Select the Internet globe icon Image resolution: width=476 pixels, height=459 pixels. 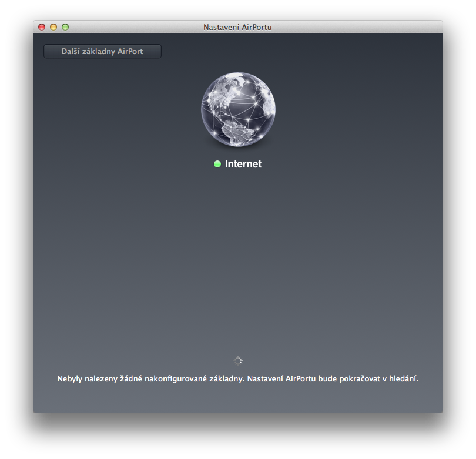coord(239,109)
